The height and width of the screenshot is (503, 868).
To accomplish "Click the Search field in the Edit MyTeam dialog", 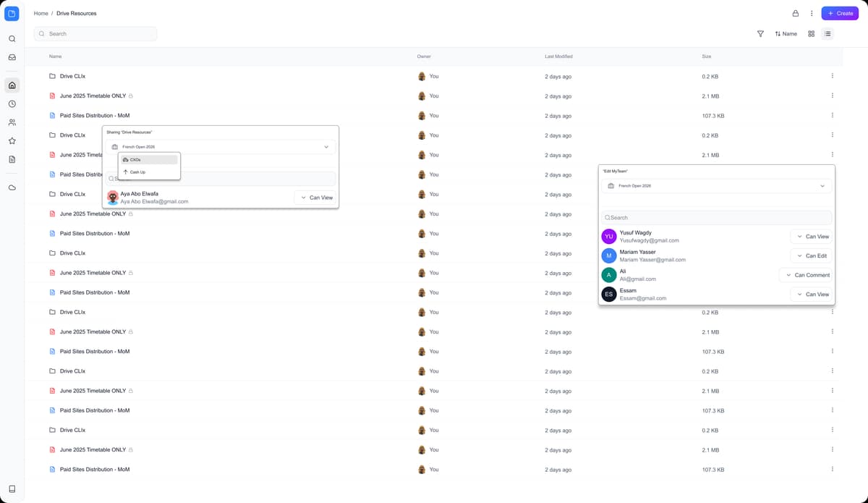I will pos(716,217).
